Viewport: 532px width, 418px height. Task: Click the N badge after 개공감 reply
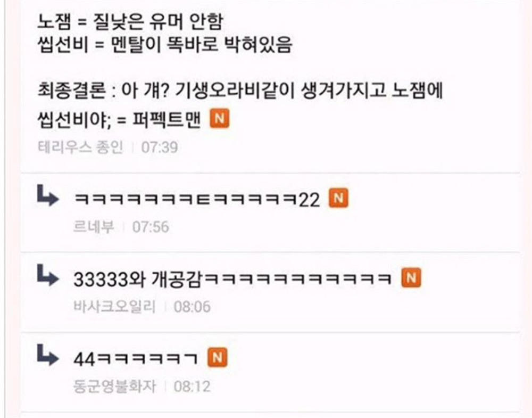[x=411, y=278]
